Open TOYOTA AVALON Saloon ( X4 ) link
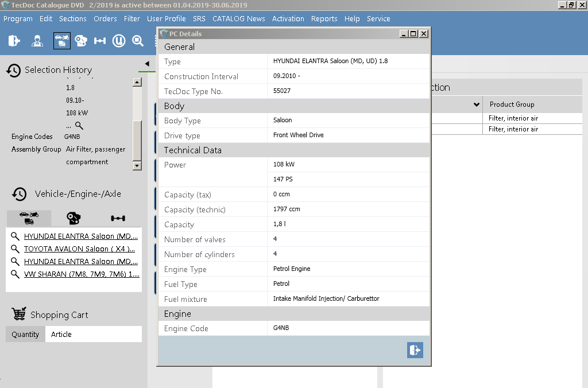588x388 pixels. pyautogui.click(x=79, y=249)
